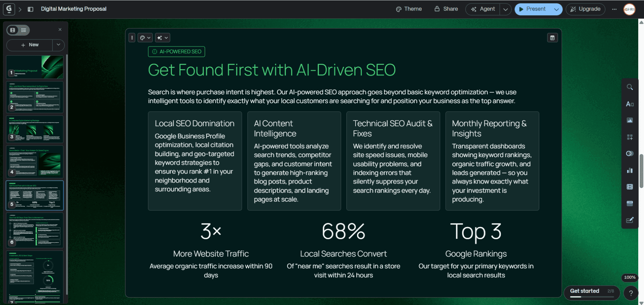Click the 'Local SEO Domination' card heading
This screenshot has width=644, height=305.
[x=195, y=123]
